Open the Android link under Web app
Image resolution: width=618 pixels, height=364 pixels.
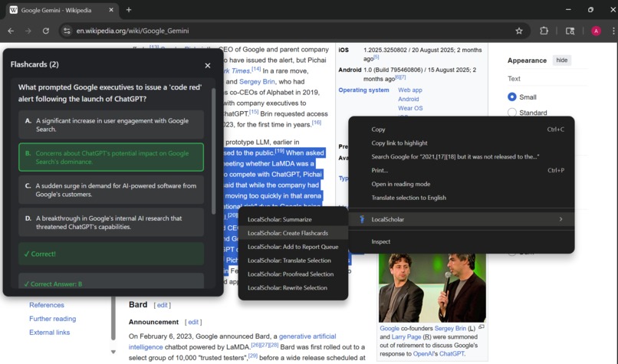click(409, 99)
